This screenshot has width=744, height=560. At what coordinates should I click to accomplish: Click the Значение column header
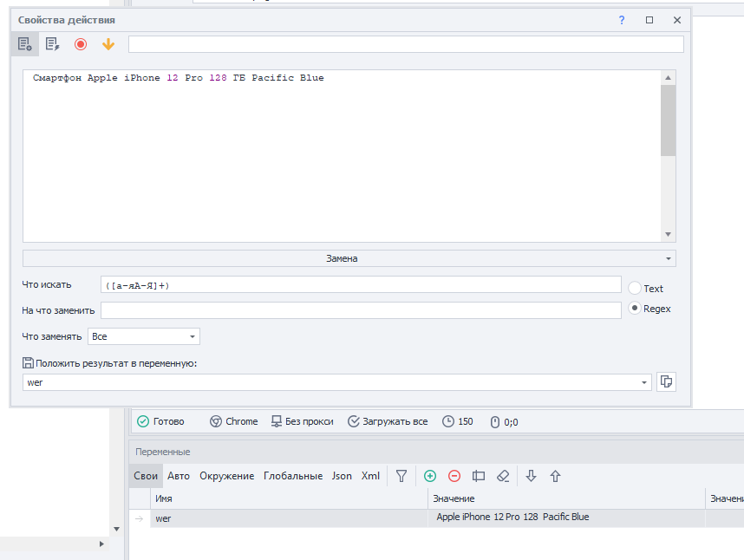pos(566,498)
